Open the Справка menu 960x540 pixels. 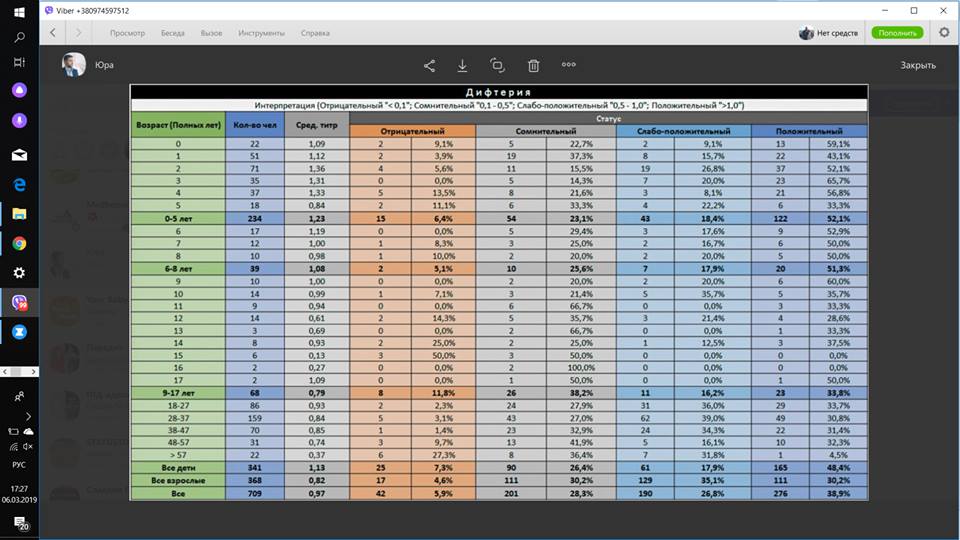pos(315,33)
